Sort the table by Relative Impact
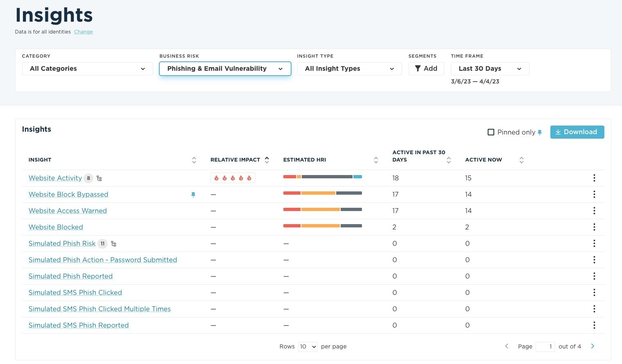The height and width of the screenshot is (364, 622). (267, 160)
